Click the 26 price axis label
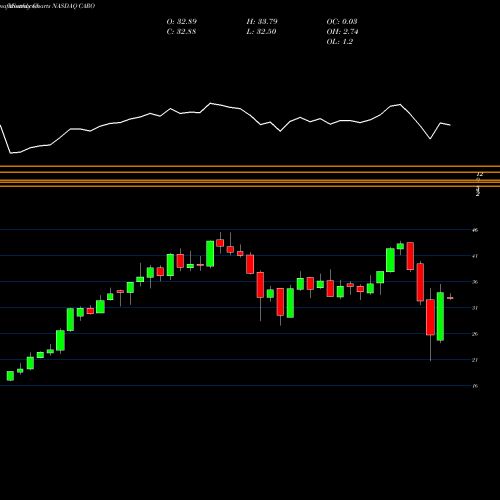This screenshot has height=500, width=500. [x=475, y=334]
